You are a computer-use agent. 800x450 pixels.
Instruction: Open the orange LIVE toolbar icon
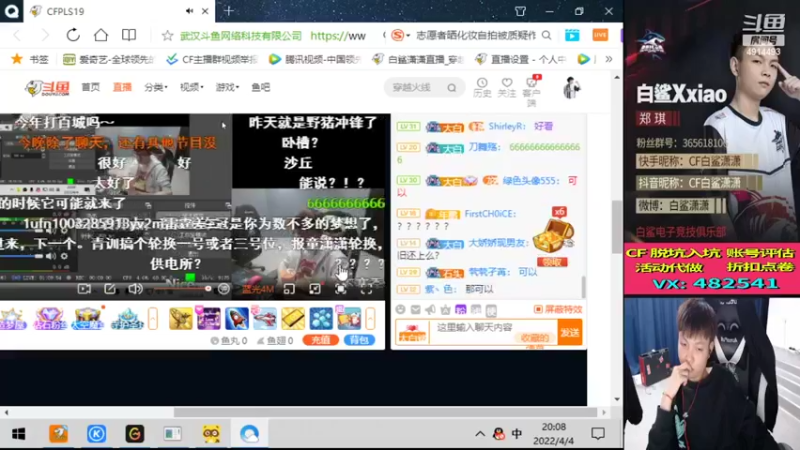point(600,35)
